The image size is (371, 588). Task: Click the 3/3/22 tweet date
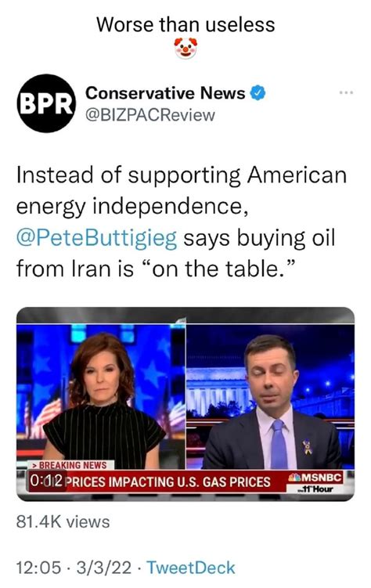coord(104,568)
